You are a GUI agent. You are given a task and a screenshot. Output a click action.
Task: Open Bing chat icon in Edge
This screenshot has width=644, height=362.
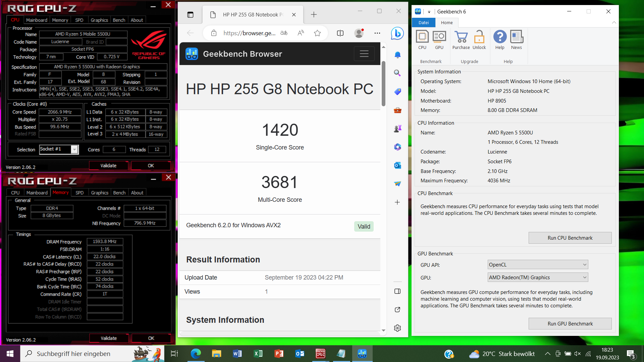[x=397, y=33]
